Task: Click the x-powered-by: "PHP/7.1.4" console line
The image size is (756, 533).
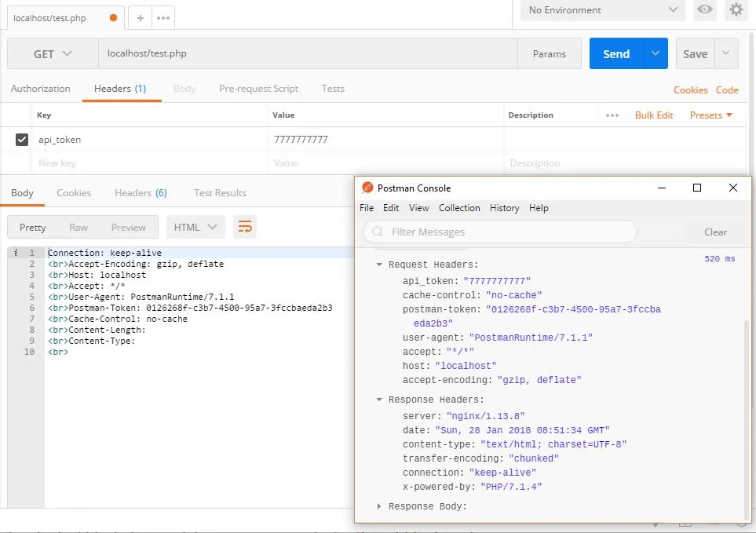Action: coord(472,487)
